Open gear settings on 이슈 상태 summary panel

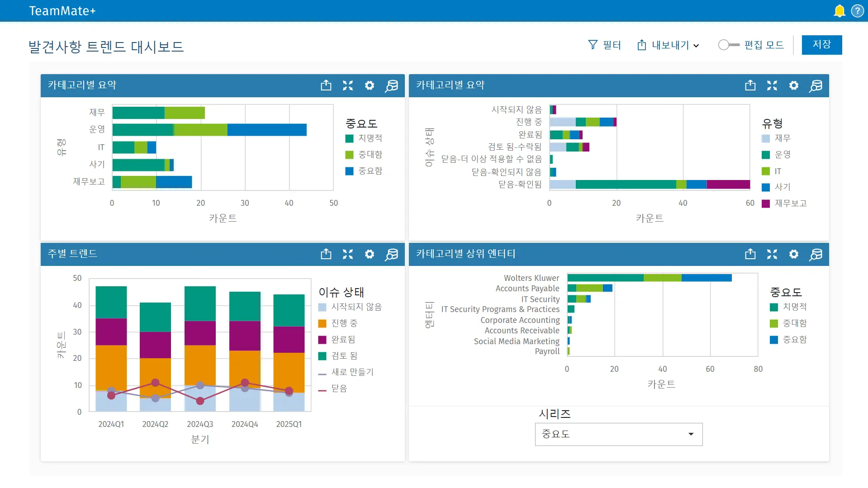[793, 85]
